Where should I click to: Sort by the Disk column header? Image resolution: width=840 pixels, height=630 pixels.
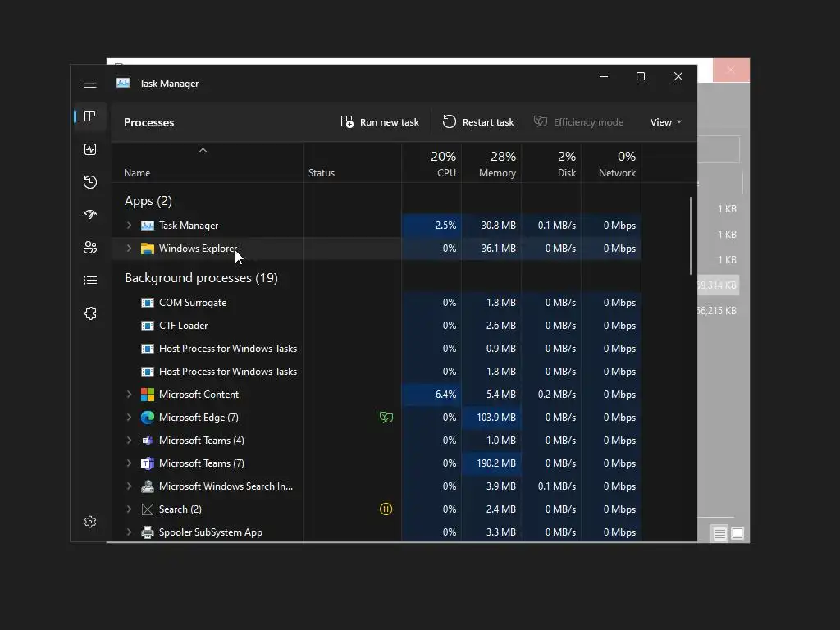tap(552, 163)
